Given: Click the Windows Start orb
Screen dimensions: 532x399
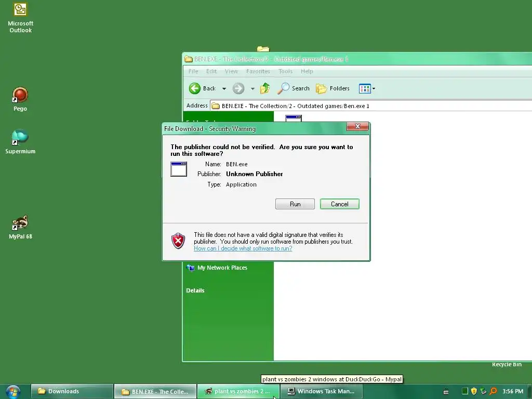Looking at the screenshot, I should click(13, 392).
